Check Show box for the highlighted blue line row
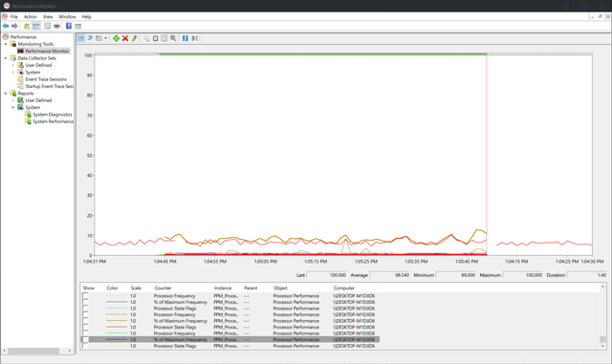The image size is (612, 364). 85,340
